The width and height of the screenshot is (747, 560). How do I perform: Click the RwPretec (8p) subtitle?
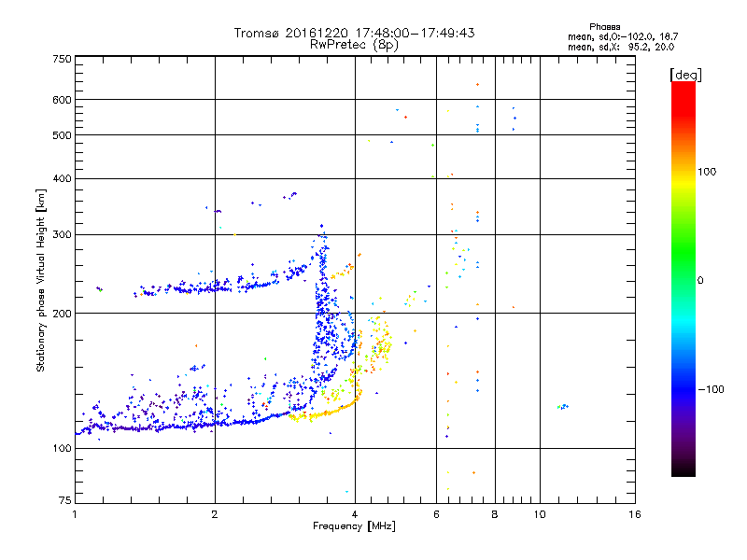pyautogui.click(x=354, y=44)
